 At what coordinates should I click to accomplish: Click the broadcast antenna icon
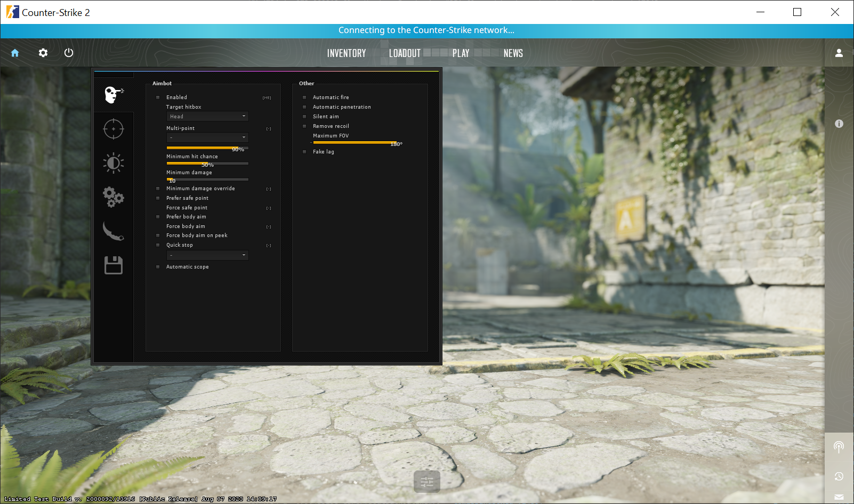tap(839, 447)
